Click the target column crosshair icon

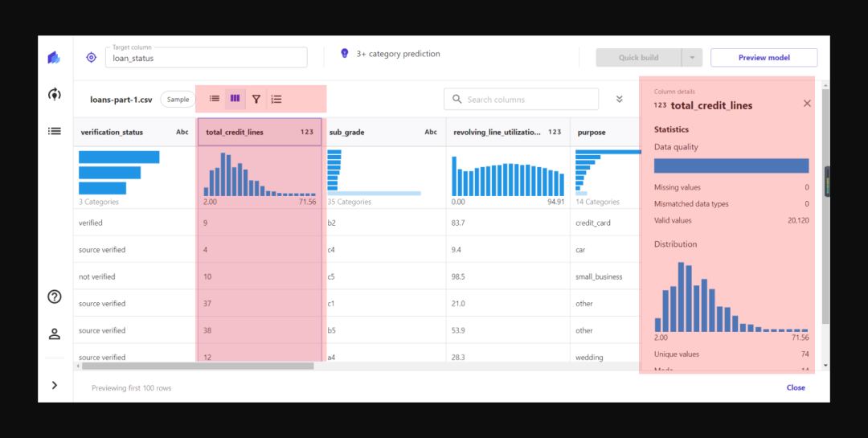(x=92, y=57)
